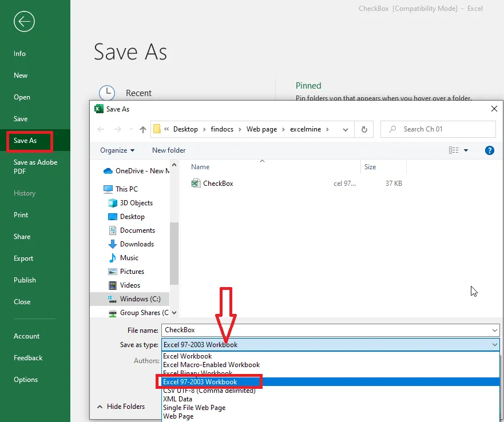Open the view options dropdown arrow

pos(466,150)
